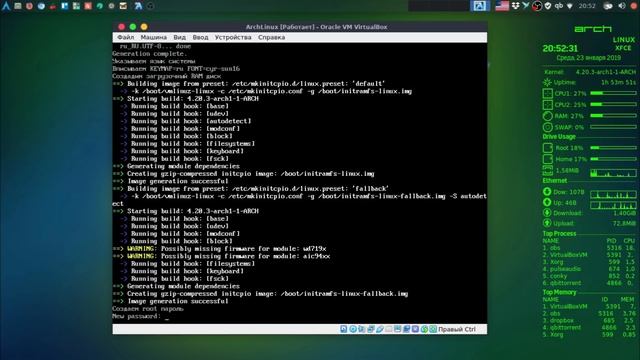This screenshot has height=360, width=640.
Task: Click the Kernel 4.20.3-arch1-1-ARCH conky line
Action: point(590,72)
